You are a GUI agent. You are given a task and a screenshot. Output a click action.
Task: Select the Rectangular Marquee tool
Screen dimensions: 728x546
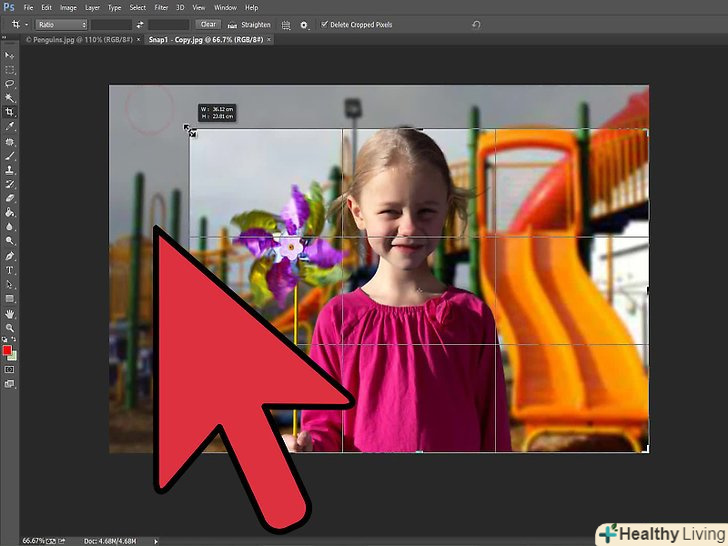tap(10, 70)
